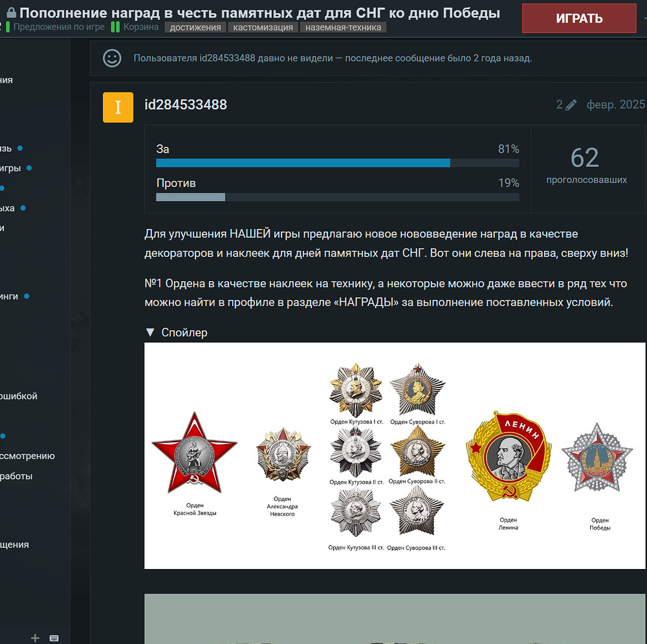Click the sidebar item ending in ошибкой
This screenshot has height=644, width=647.
click(19, 396)
